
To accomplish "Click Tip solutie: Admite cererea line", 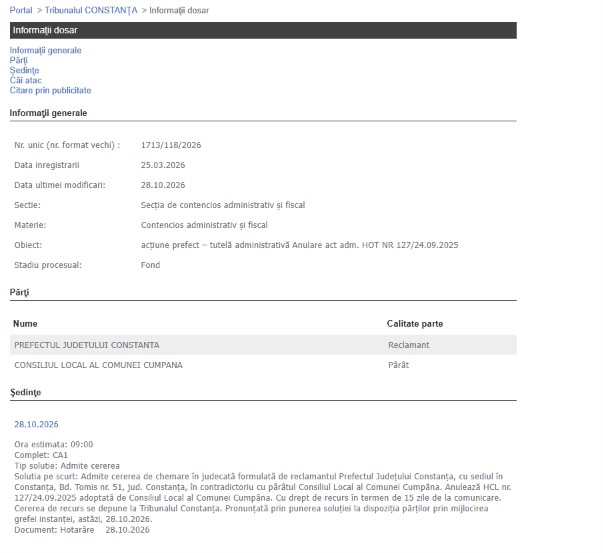I will (67, 466).
